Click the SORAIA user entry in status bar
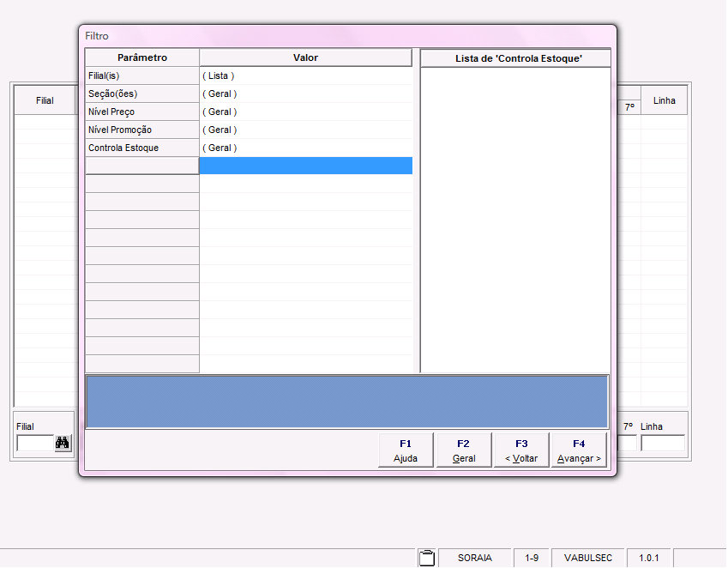This screenshot has height=568, width=728. 474,558
